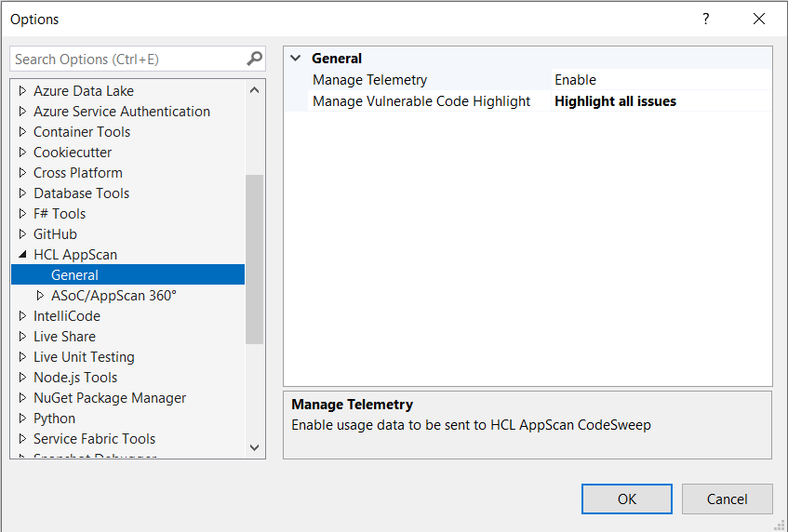Image resolution: width=788 pixels, height=532 pixels.
Task: Expand the Database Tools node
Action: click(x=22, y=193)
